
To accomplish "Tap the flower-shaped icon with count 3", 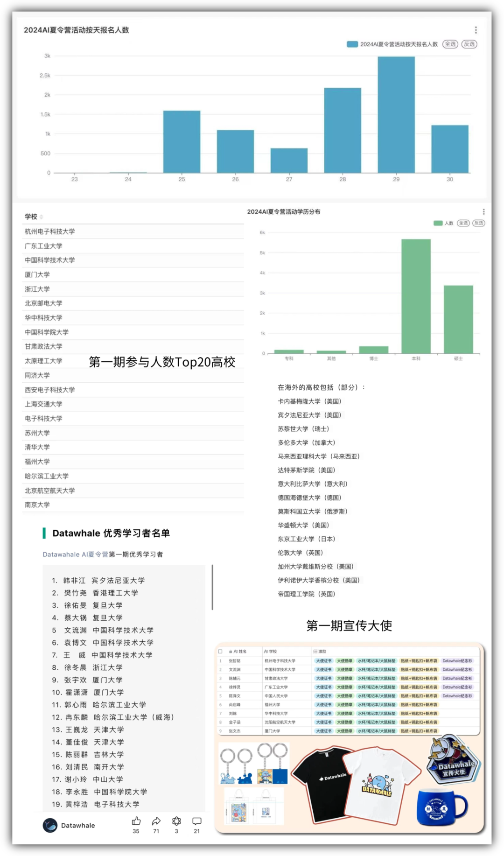I will (176, 821).
